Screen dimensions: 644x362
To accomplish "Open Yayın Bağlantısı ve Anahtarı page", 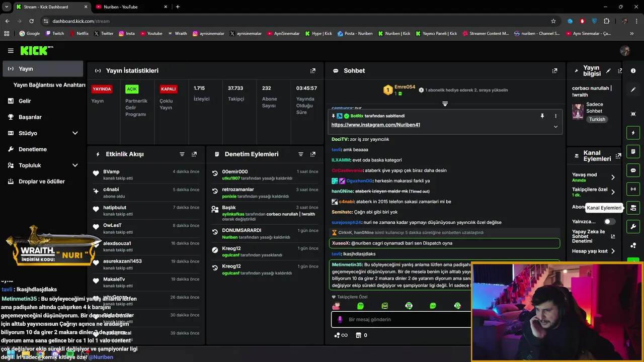I will (49, 85).
